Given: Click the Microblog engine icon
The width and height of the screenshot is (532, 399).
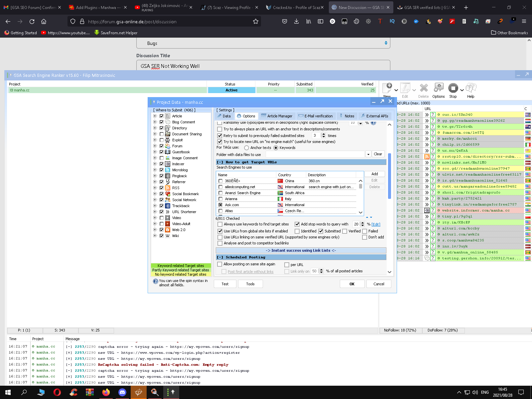Looking at the screenshot, I should point(168,170).
